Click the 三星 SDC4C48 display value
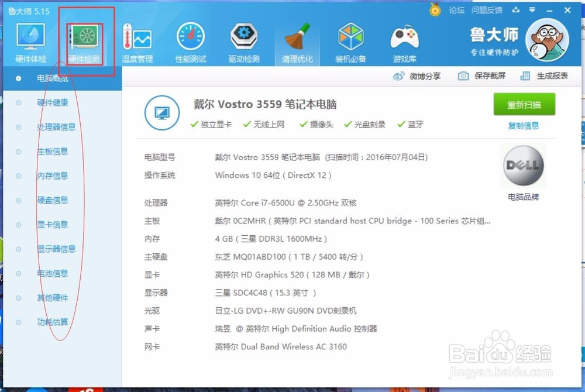 click(265, 293)
